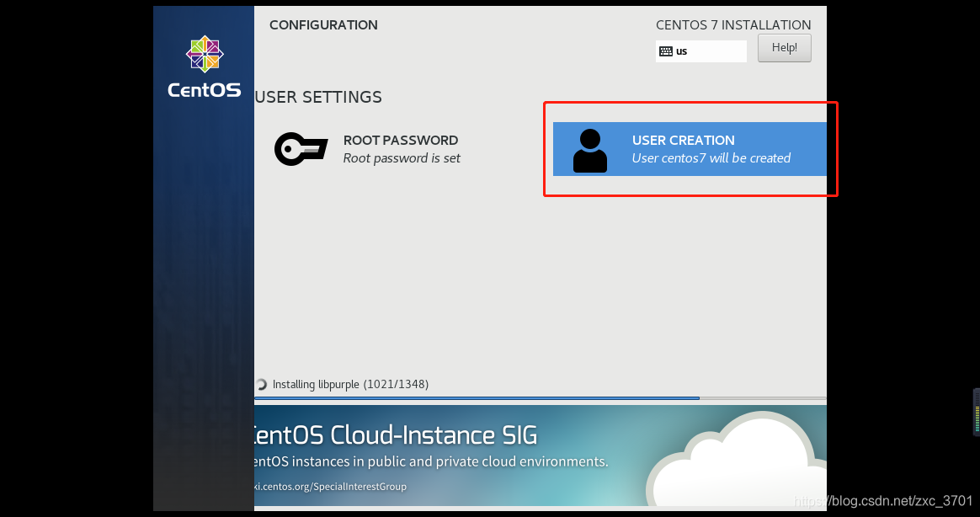Click the User Creation person icon
980x517 pixels.
point(590,151)
